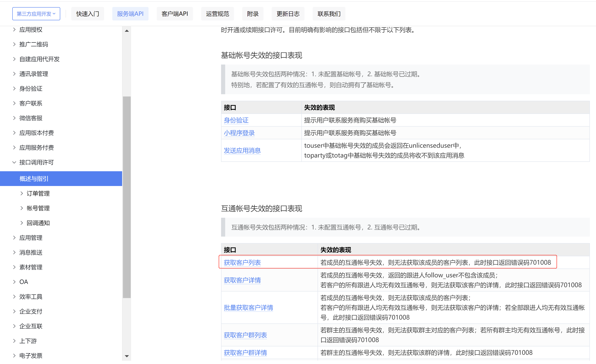Screen dimensions: 596x364
Task: Switch to the 快速入门 tab
Action: pyautogui.click(x=87, y=14)
